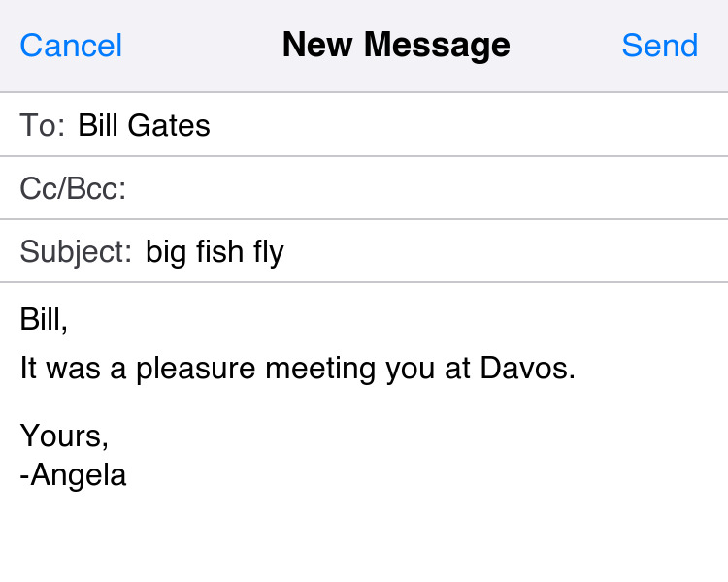The height and width of the screenshot is (582, 728).
Task: Click the subject text "big fish fly"
Action: point(215,252)
